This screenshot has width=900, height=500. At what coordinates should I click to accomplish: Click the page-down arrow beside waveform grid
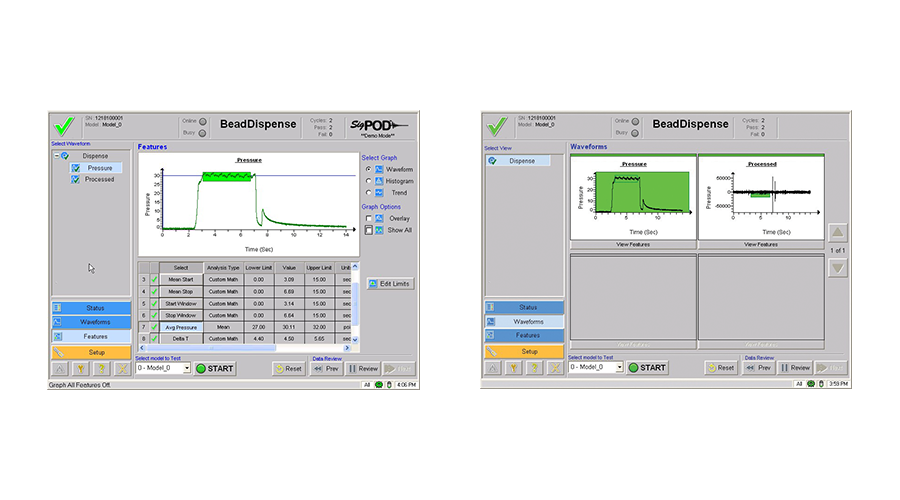pyautogui.click(x=838, y=268)
